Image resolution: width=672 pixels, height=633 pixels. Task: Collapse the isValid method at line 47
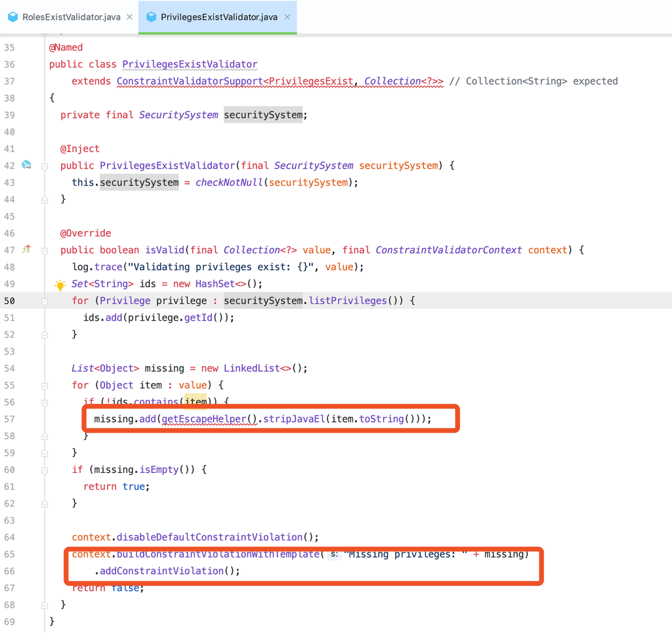[45, 251]
